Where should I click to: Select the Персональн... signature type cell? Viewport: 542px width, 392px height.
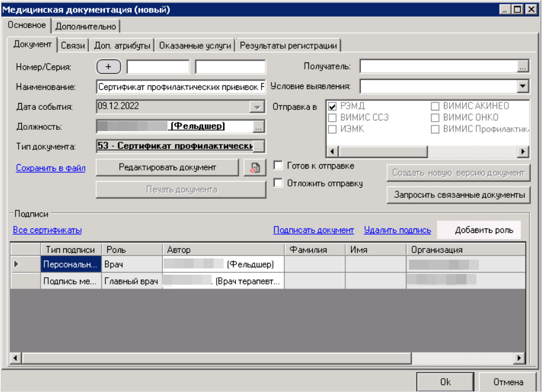click(x=71, y=265)
